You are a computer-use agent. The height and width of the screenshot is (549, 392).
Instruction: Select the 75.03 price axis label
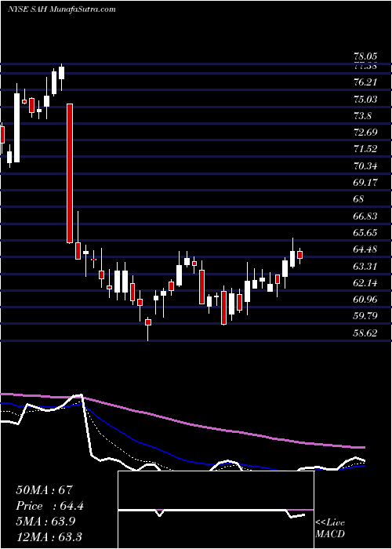(x=365, y=100)
